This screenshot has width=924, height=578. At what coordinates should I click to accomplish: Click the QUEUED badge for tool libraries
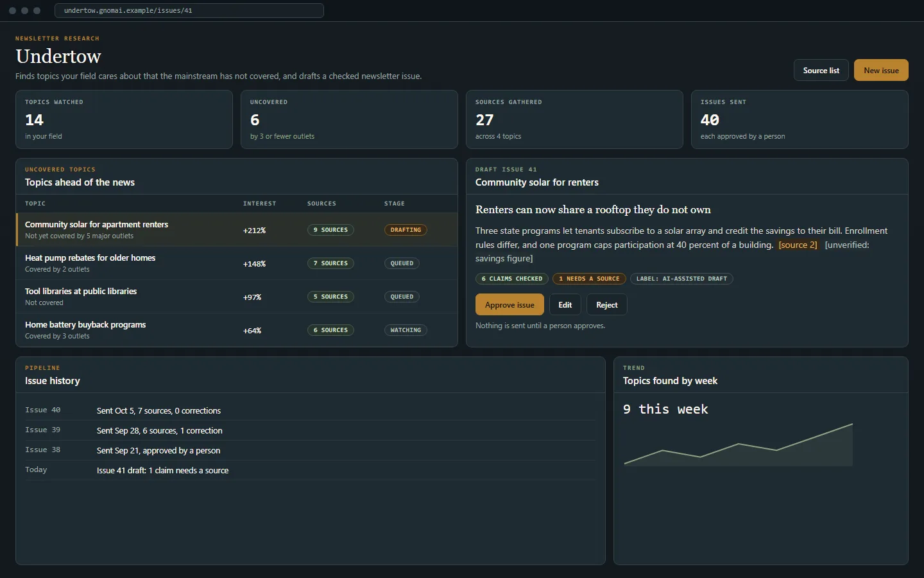402,297
